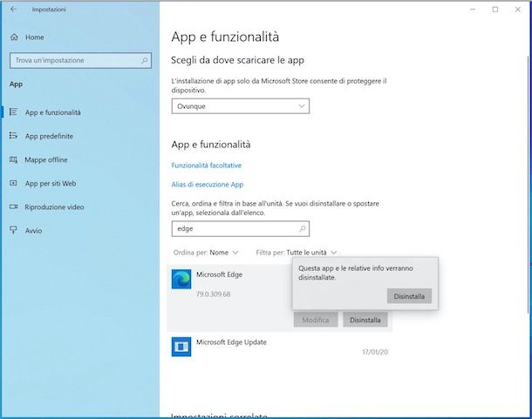Click the Home house icon

tap(14, 37)
